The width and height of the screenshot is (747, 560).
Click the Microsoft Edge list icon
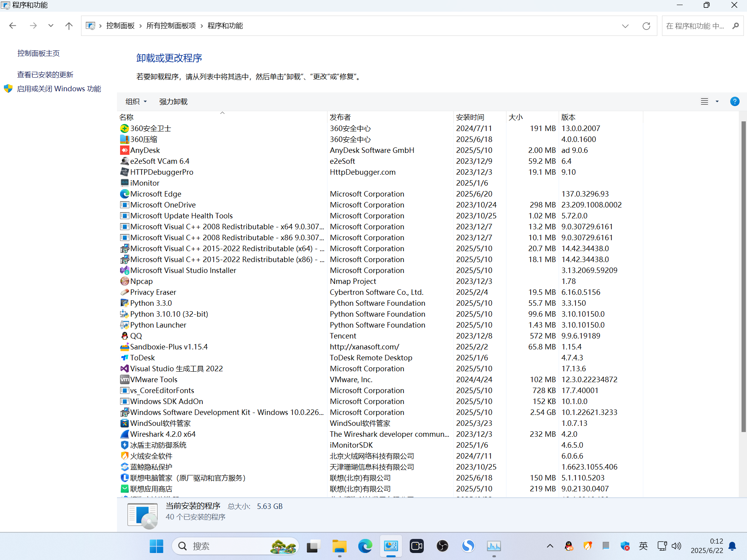click(x=124, y=194)
